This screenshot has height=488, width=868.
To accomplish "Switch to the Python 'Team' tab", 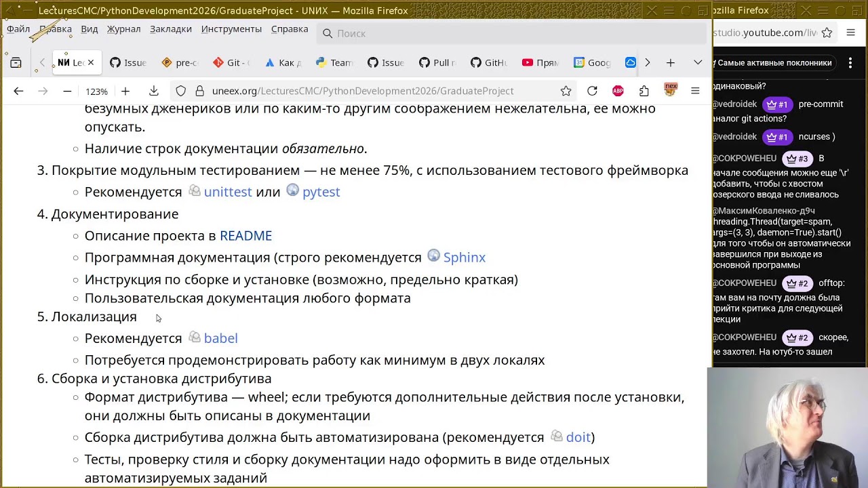I will click(x=334, y=62).
